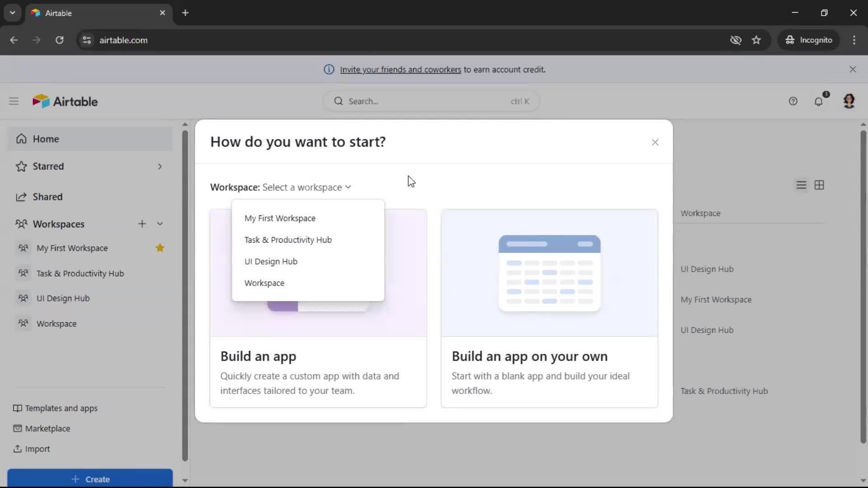Viewport: 868px width, 488px height.
Task: Click the Workspaces people icon in sidebar
Action: coord(21,224)
